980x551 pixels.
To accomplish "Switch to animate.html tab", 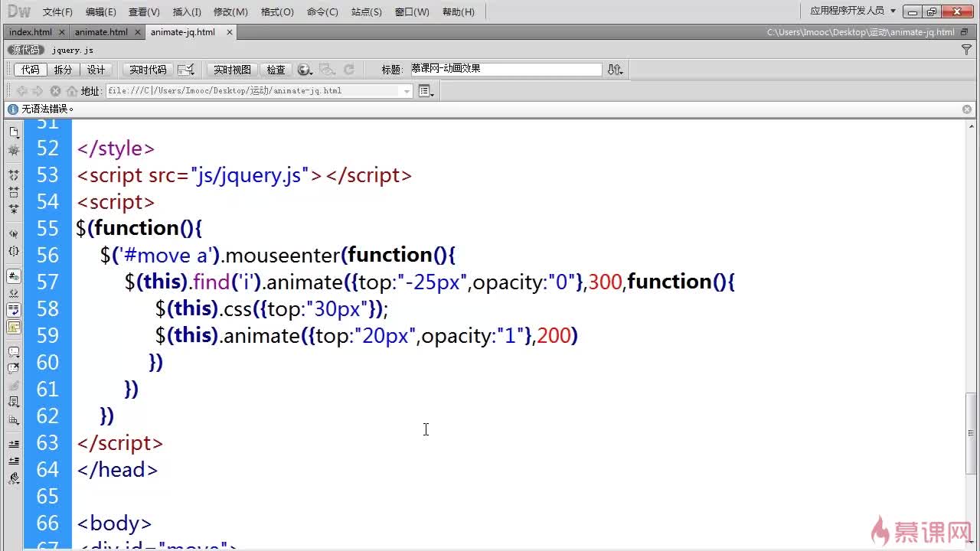I will [x=101, y=32].
